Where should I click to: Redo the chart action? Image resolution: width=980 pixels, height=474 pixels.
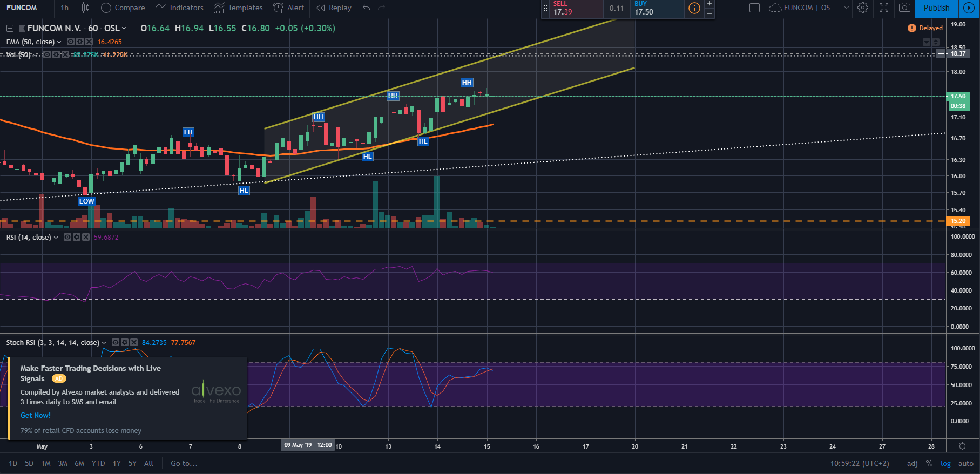pos(382,8)
